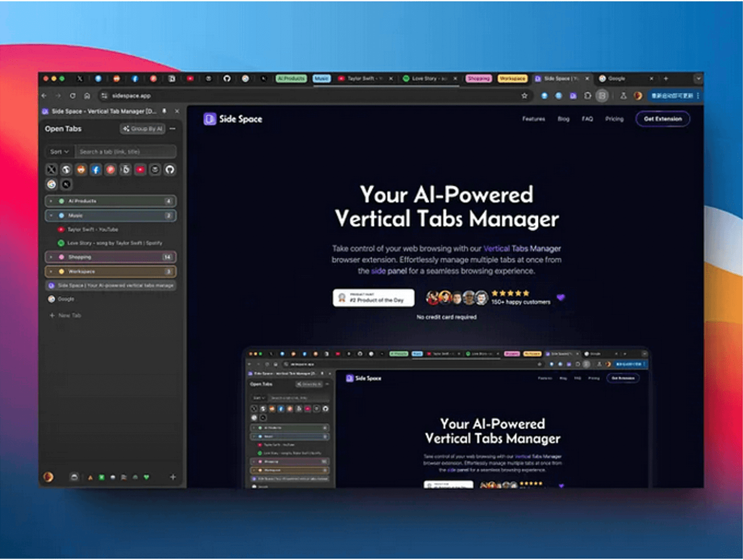The width and height of the screenshot is (743, 560).
Task: Select pinned GitHub icon in side panel
Action: pyautogui.click(x=170, y=170)
